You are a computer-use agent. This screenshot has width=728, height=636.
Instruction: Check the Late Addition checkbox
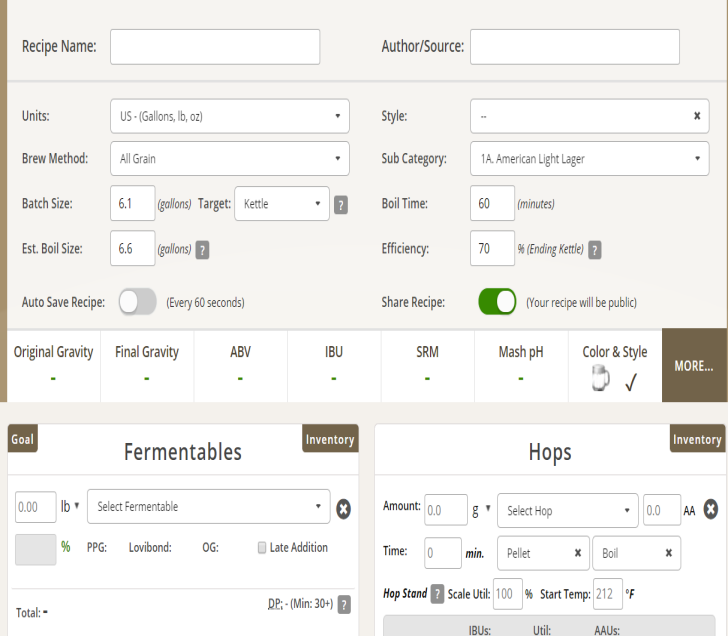tap(262, 548)
